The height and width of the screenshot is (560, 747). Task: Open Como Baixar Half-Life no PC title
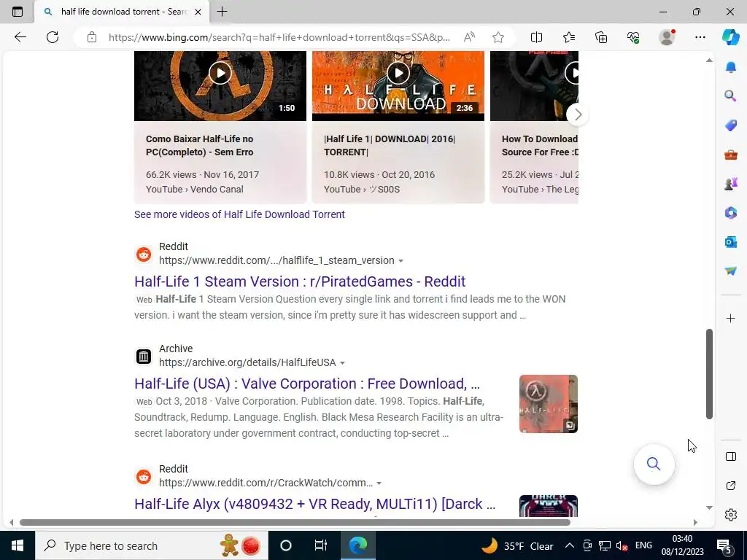(x=200, y=145)
